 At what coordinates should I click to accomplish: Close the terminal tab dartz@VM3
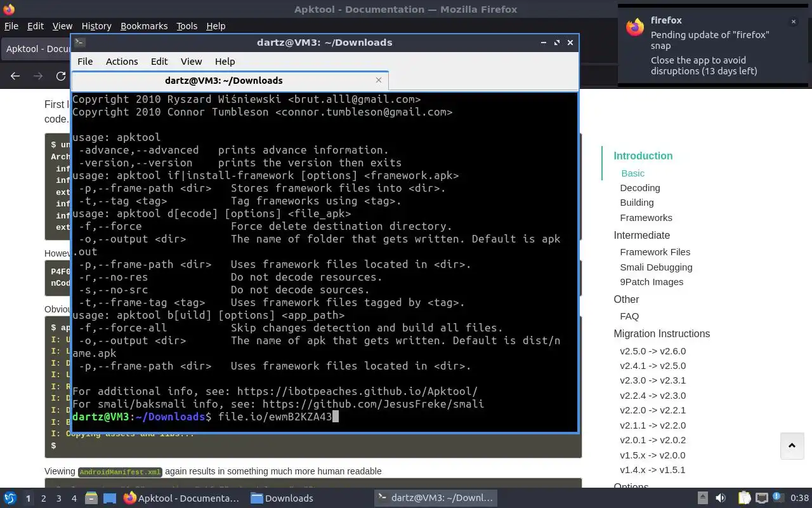379,80
